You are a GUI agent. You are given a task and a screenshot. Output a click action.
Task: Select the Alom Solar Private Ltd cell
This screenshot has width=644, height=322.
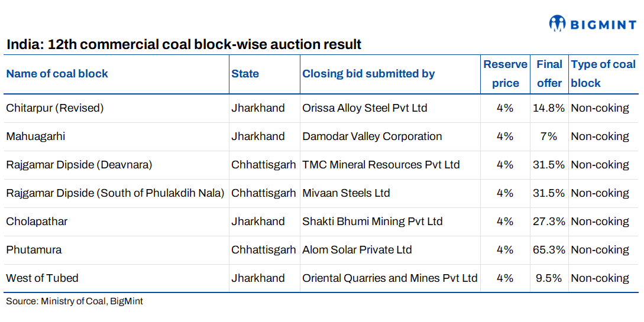(x=357, y=250)
